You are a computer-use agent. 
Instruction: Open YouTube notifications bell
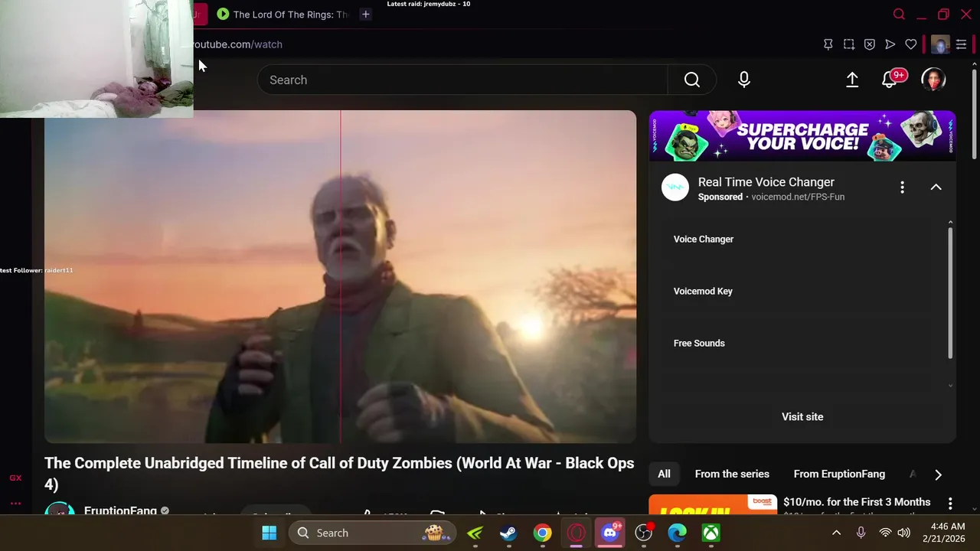coord(890,80)
